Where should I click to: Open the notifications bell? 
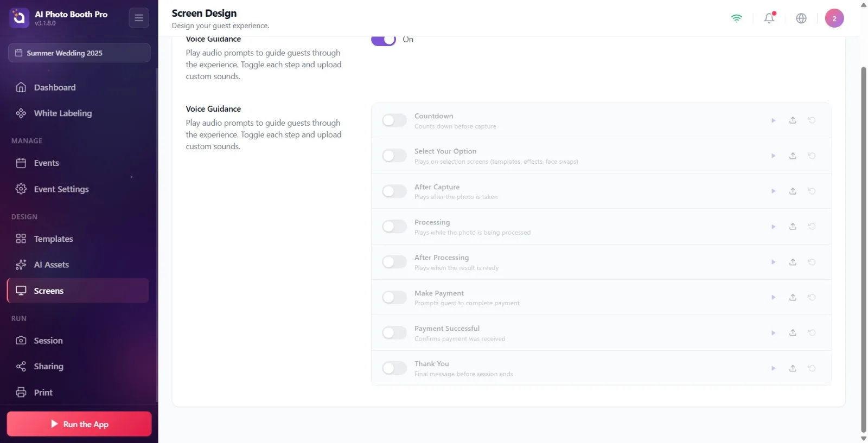click(769, 18)
